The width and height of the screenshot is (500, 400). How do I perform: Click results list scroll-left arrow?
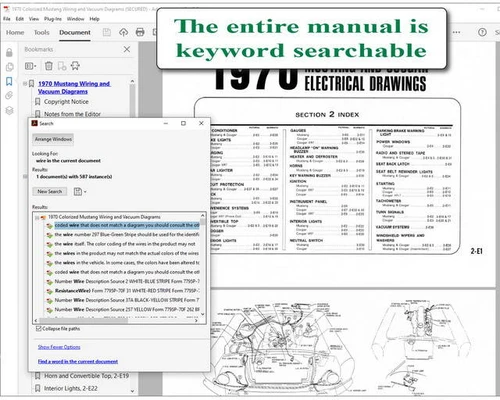click(x=36, y=320)
